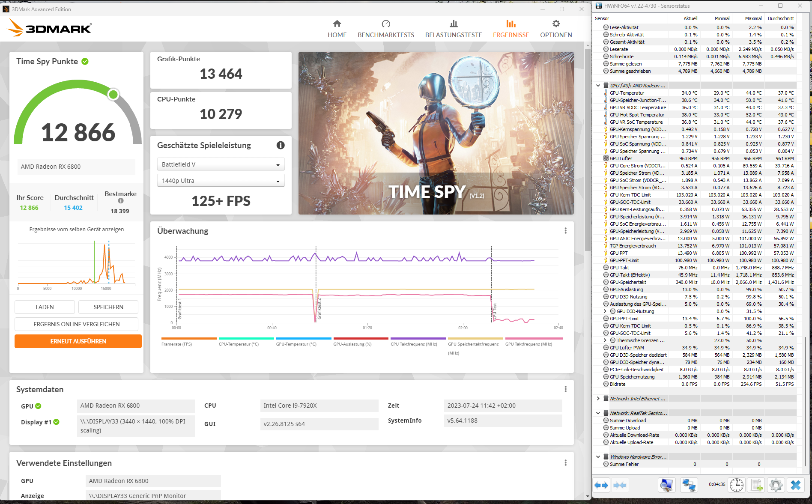This screenshot has height=504, width=812.
Task: Toggle CPU Taktfrequenz series in chart legend
Action: pos(418,342)
